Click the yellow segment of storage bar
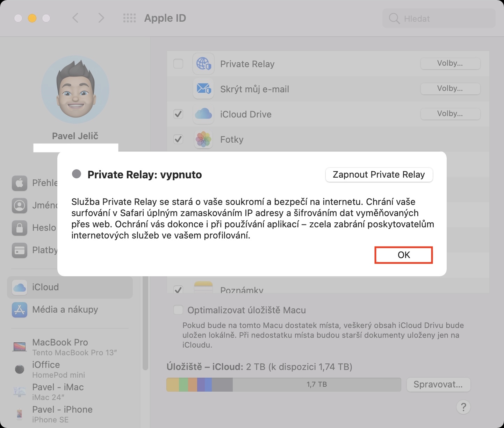Viewport: 504px width, 428px height. [173, 385]
